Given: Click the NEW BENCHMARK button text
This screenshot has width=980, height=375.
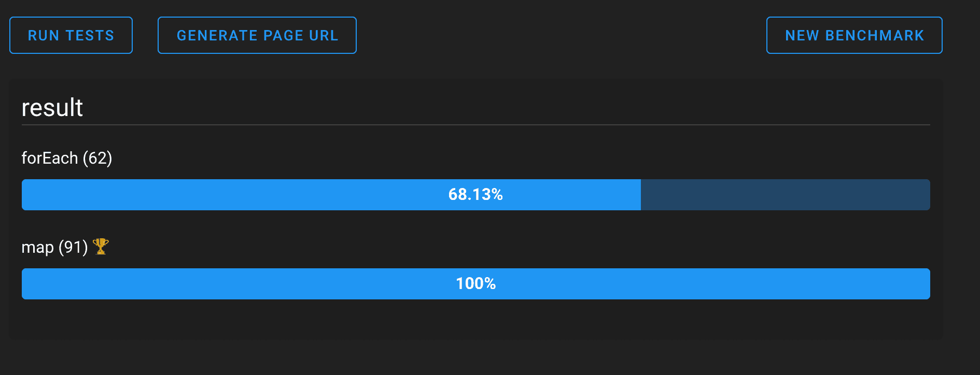Looking at the screenshot, I should [x=853, y=35].
